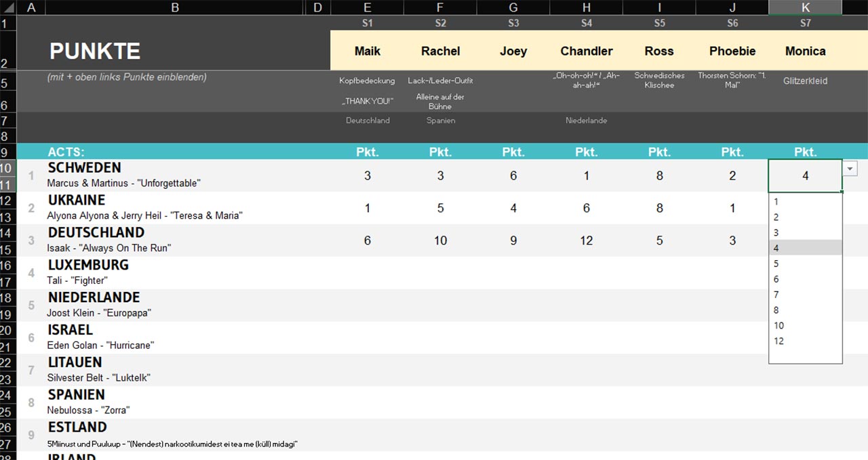
Task: Select Joey's points cell for Schweden
Action: [513, 175]
